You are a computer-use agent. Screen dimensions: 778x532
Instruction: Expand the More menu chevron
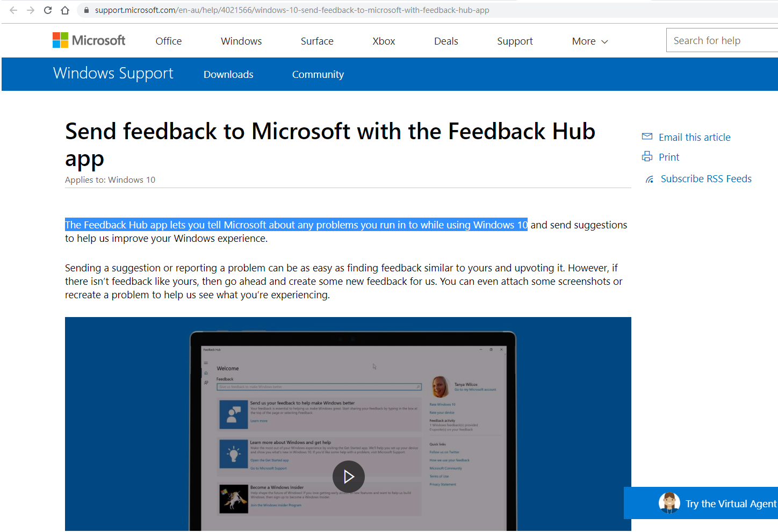pos(604,42)
